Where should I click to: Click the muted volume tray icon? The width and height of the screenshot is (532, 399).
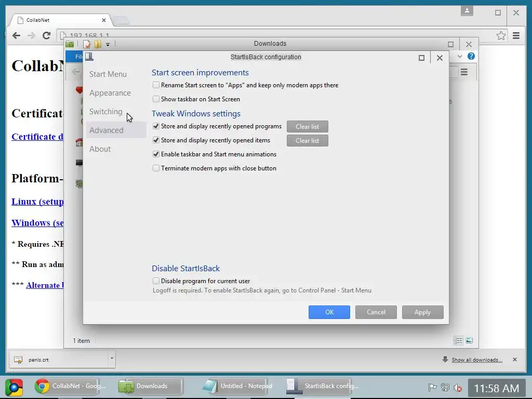[458, 387]
